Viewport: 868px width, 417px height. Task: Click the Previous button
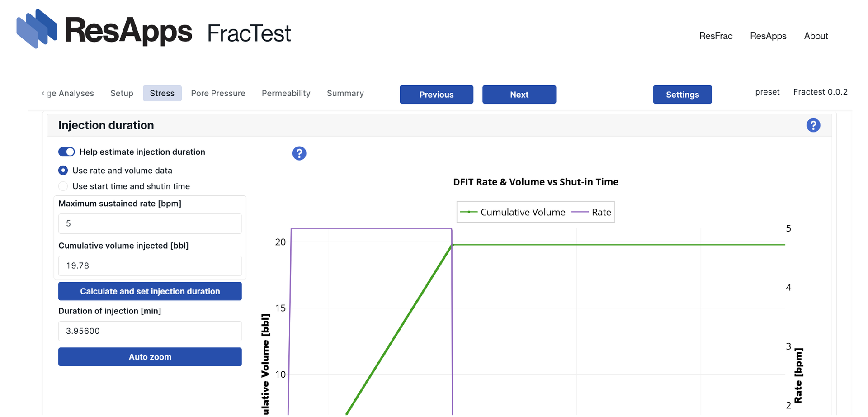(436, 95)
